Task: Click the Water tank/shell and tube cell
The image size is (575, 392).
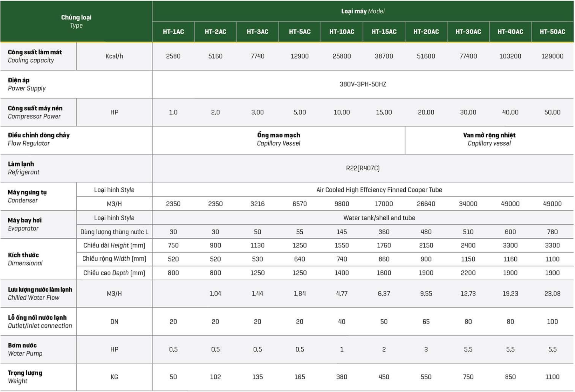Action: (379, 218)
